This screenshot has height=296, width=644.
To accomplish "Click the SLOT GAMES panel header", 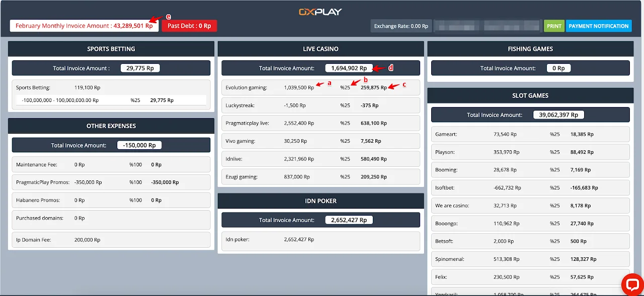I will coord(530,95).
